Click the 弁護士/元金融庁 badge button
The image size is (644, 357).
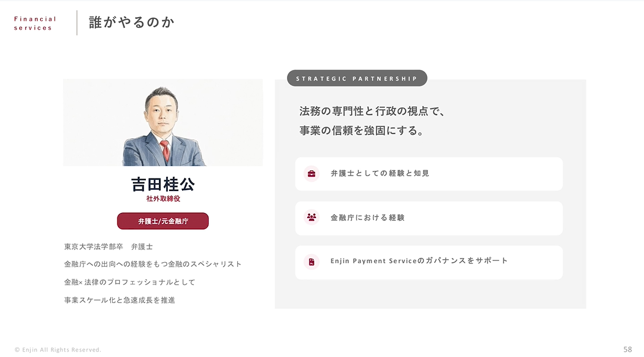[163, 221]
